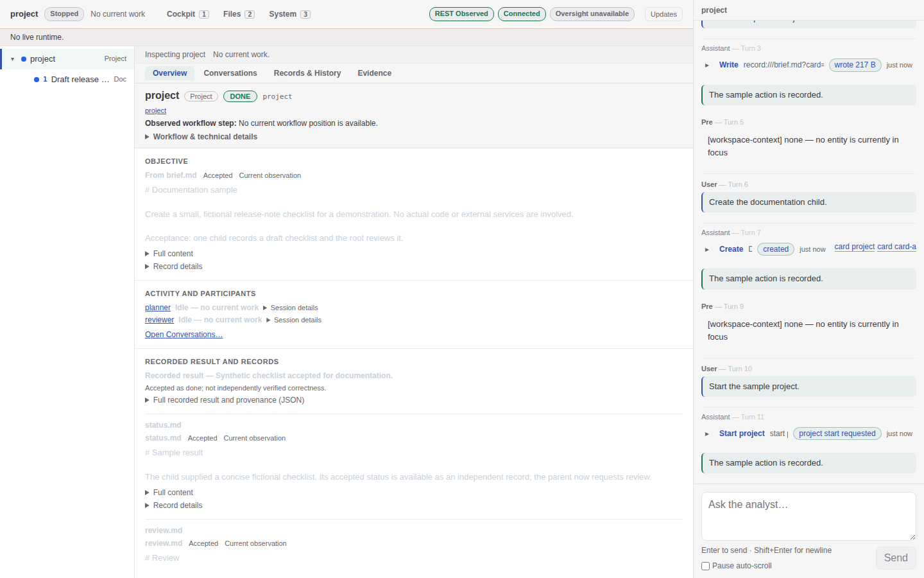The height and width of the screenshot is (578, 924).
Task: Open the Conversations tab
Action: pyautogui.click(x=230, y=73)
